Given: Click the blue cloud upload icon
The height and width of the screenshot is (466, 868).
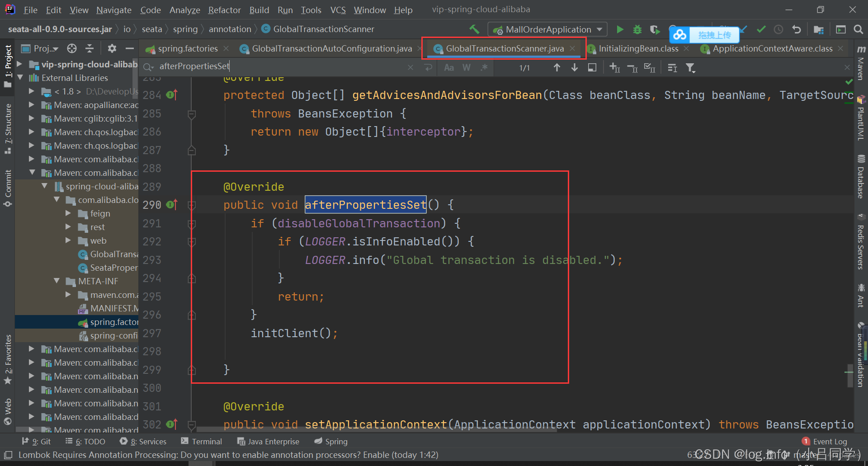Looking at the screenshot, I should pyautogui.click(x=679, y=35).
